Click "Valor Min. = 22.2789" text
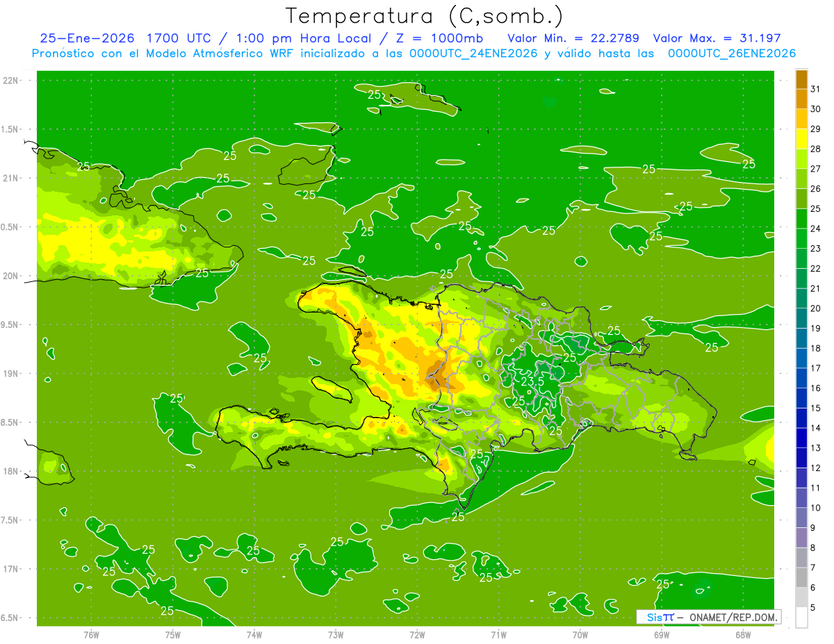 [573, 38]
